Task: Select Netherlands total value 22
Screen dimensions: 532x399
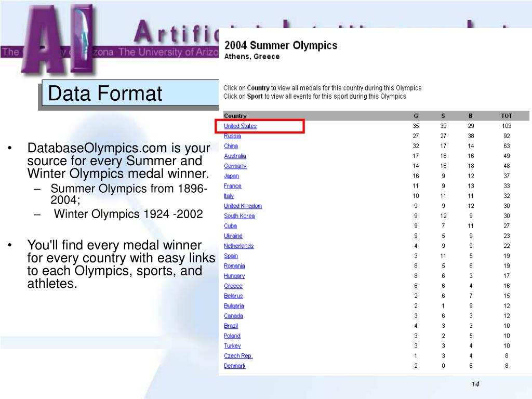Action: click(507, 246)
